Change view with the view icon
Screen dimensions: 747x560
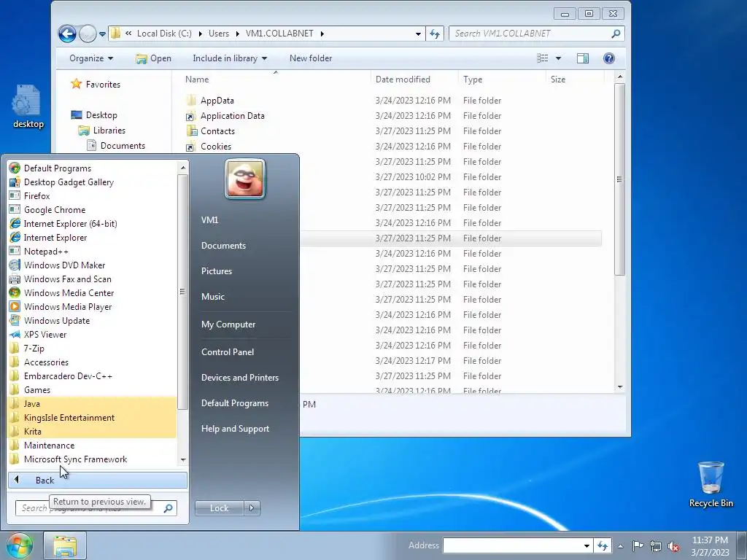coord(542,58)
